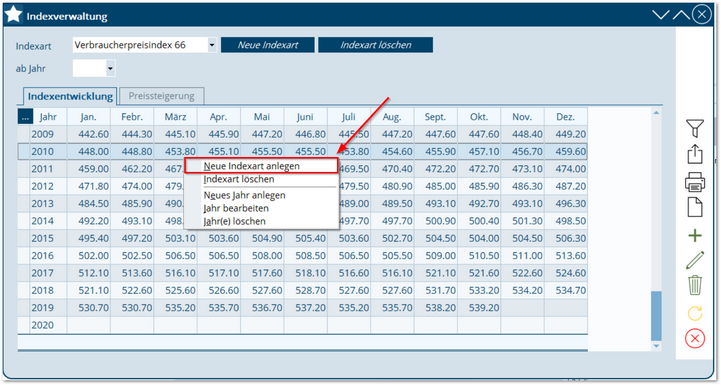Screen dimensions: 721x385
Task: Select the 2011 year cell
Action: click(48, 169)
